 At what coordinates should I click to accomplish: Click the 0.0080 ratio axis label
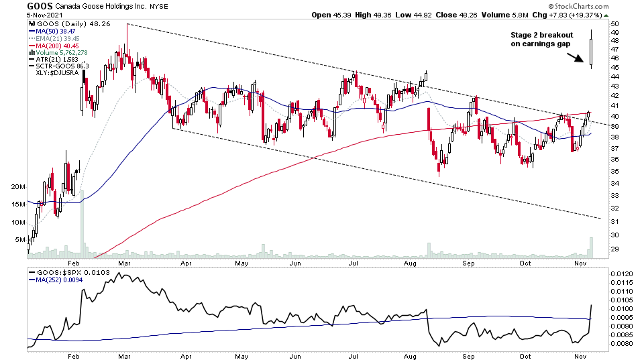622,343
